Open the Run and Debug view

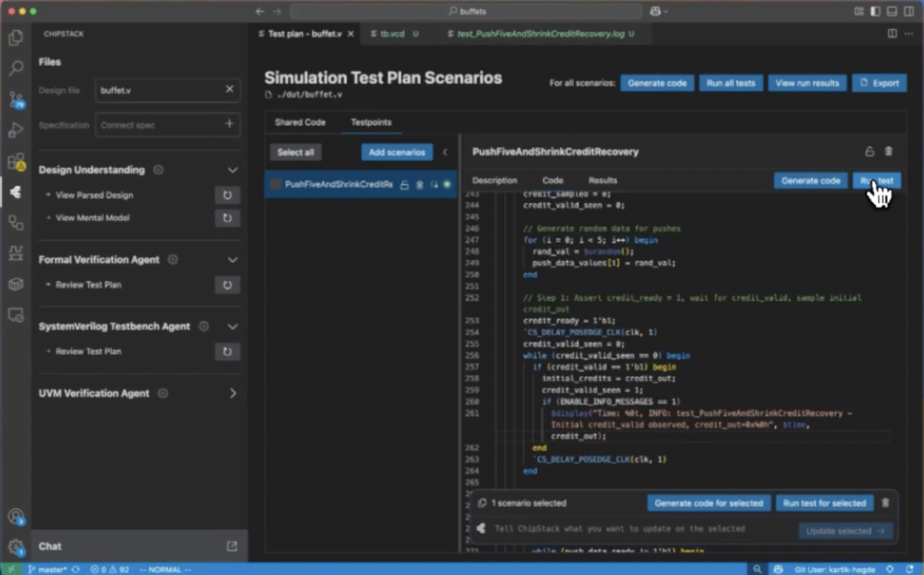(15, 130)
